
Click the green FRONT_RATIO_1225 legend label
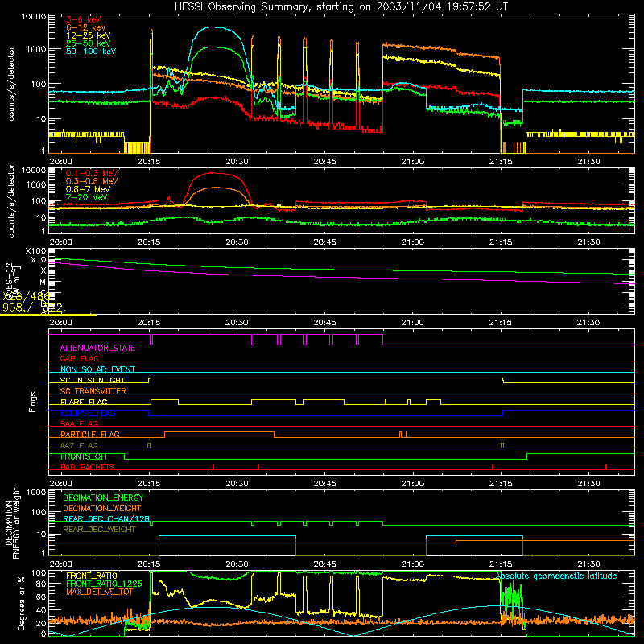pyautogui.click(x=104, y=584)
